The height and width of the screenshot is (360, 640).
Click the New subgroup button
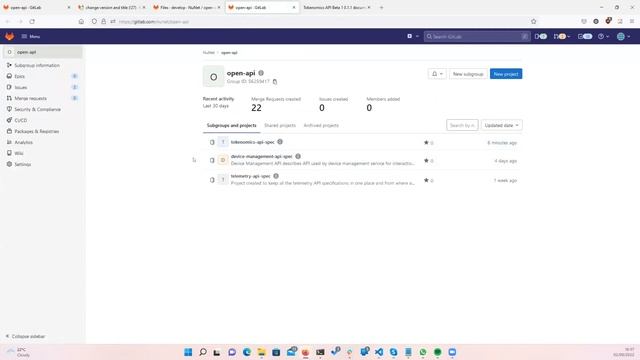(468, 74)
